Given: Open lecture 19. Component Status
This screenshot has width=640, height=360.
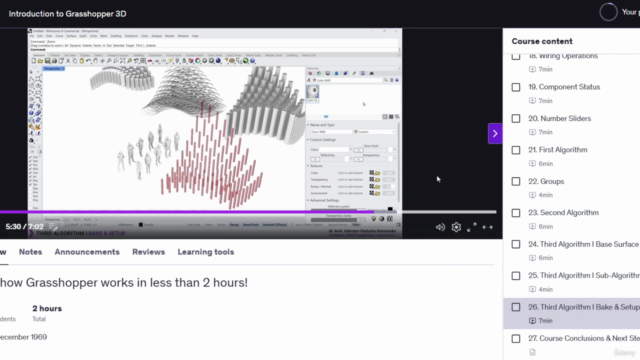Looking at the screenshot, I should point(564,87).
